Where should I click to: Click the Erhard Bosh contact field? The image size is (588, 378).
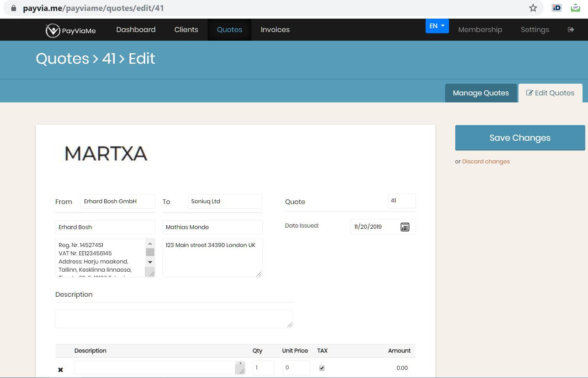click(105, 227)
